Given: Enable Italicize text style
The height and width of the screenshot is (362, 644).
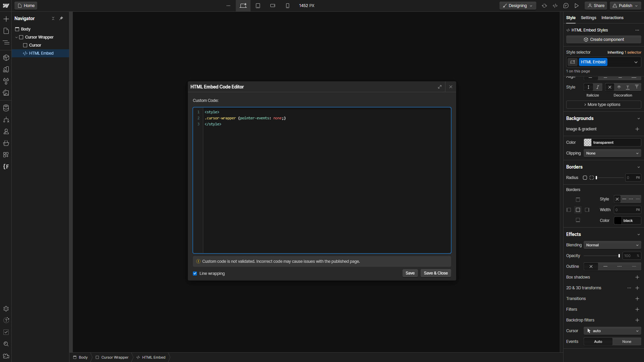Looking at the screenshot, I should [x=597, y=87].
